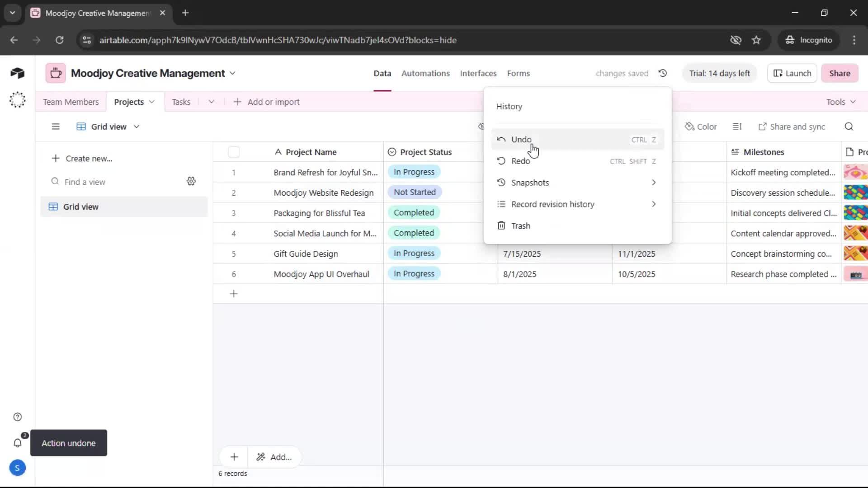Bookmark this page with the star

(x=756, y=40)
